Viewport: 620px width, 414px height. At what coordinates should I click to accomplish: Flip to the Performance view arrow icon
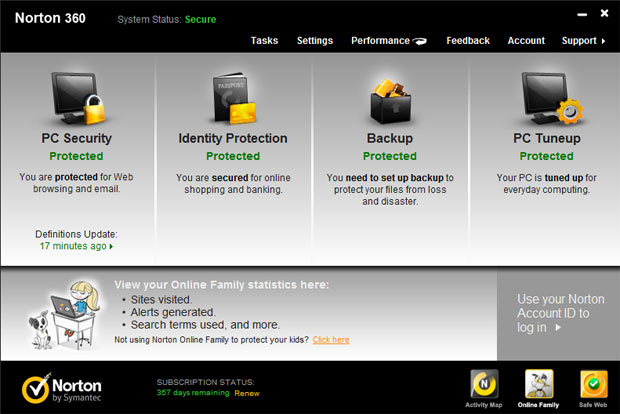(x=420, y=41)
